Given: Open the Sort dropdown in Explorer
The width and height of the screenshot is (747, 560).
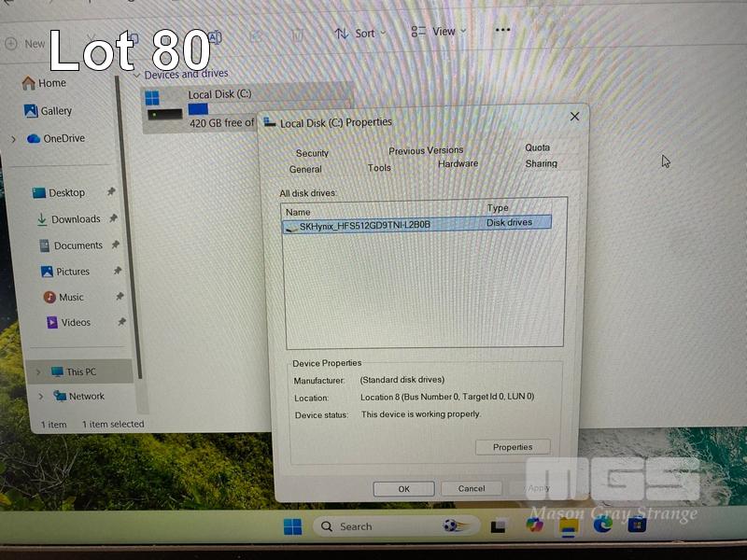Looking at the screenshot, I should [x=360, y=34].
